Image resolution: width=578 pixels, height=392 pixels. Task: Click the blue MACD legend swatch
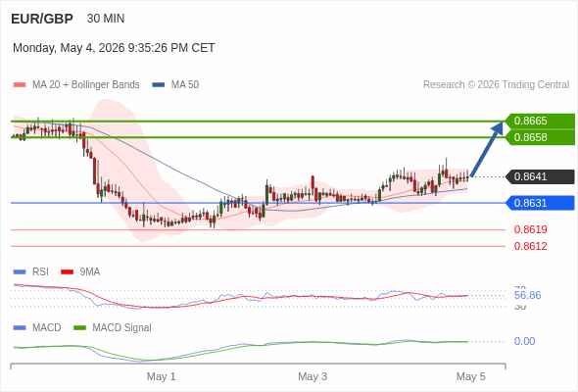click(x=20, y=328)
